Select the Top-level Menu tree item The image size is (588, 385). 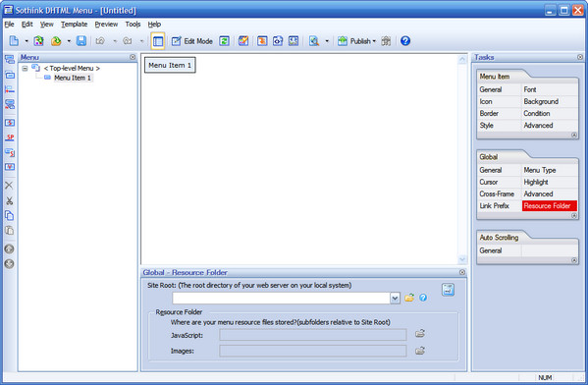[72, 69]
